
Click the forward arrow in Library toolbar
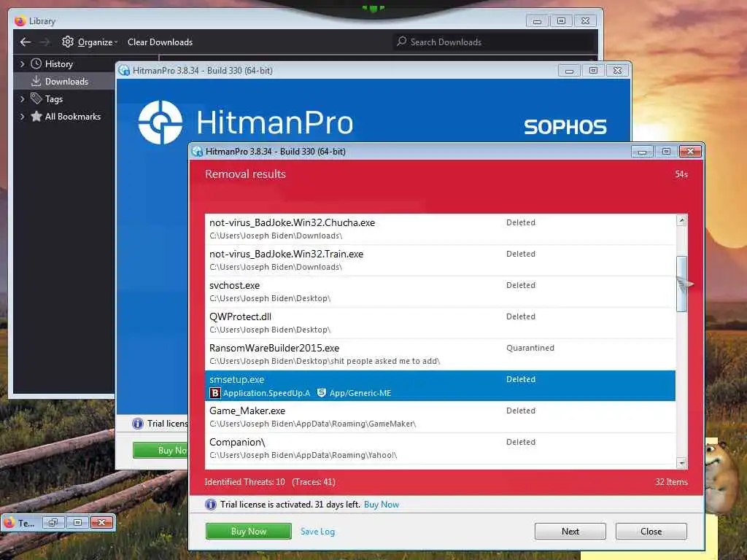point(44,42)
